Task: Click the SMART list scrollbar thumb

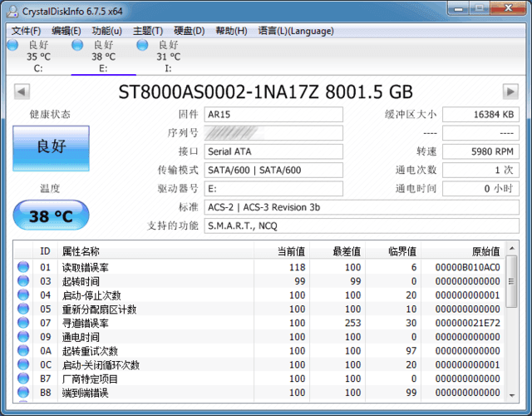Action: tap(512, 281)
